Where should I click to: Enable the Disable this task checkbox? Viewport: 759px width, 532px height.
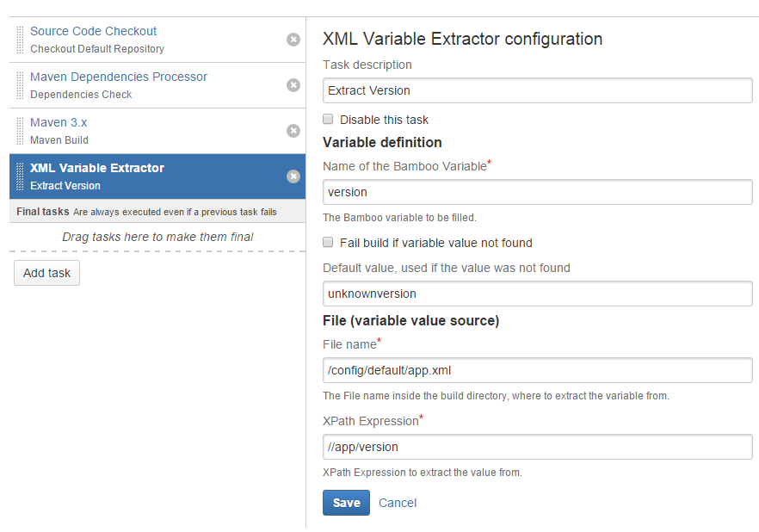pyautogui.click(x=328, y=119)
